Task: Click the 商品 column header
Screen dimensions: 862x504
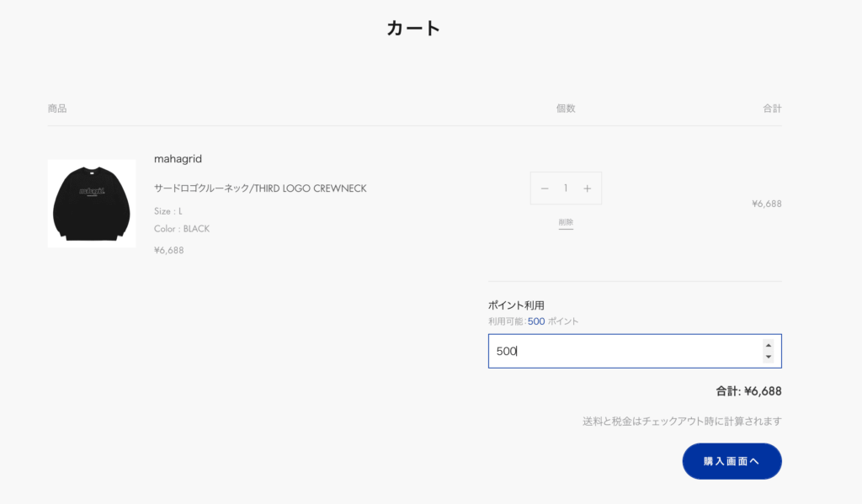Action: pos(57,109)
